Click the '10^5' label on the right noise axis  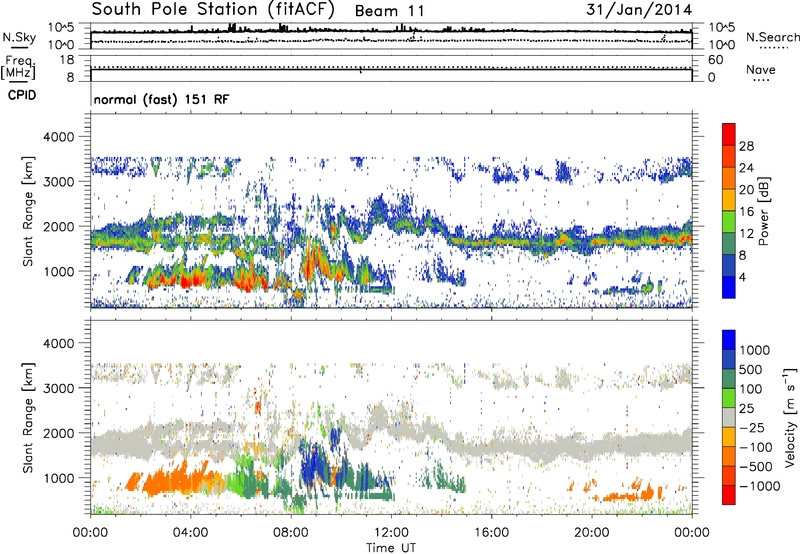722,28
